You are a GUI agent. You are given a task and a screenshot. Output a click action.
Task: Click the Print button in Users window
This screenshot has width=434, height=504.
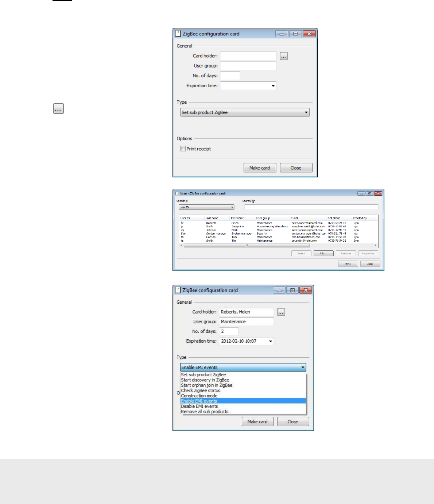(348, 264)
